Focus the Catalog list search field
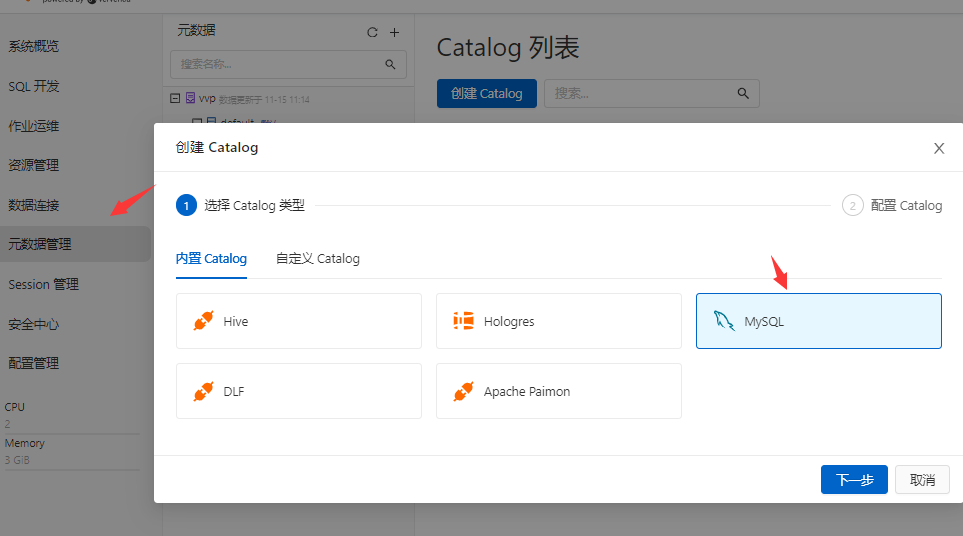The width and height of the screenshot is (963, 536). 652,93
